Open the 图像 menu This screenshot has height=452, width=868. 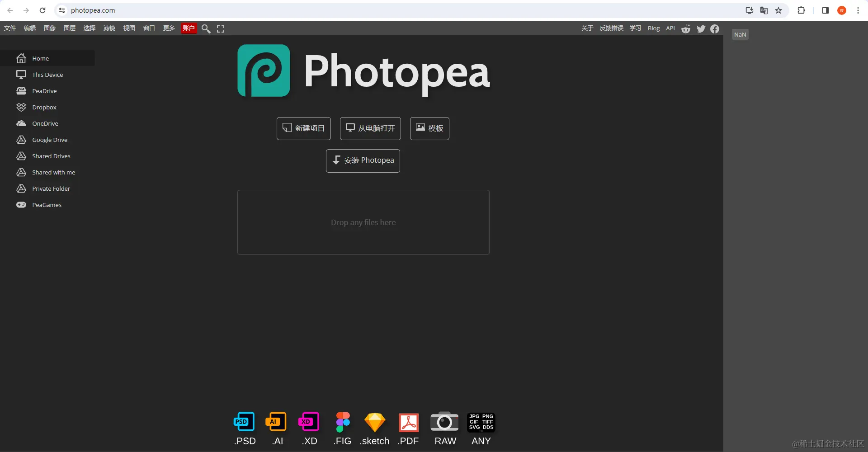[x=50, y=28]
